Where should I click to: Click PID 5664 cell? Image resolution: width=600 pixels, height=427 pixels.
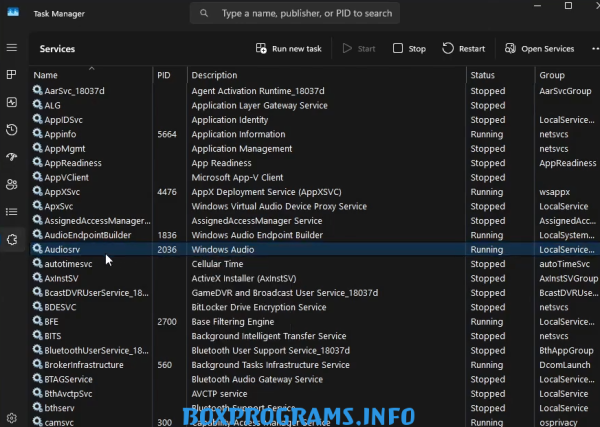click(167, 134)
